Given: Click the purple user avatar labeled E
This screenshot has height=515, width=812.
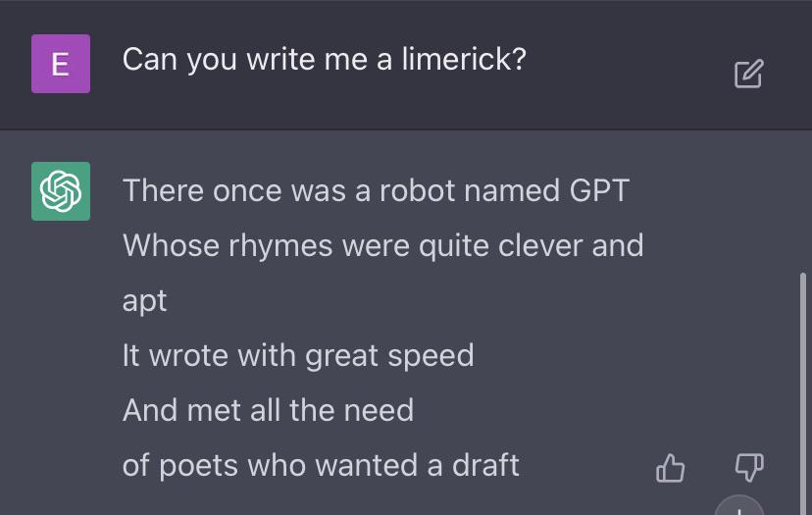Looking at the screenshot, I should (x=61, y=64).
